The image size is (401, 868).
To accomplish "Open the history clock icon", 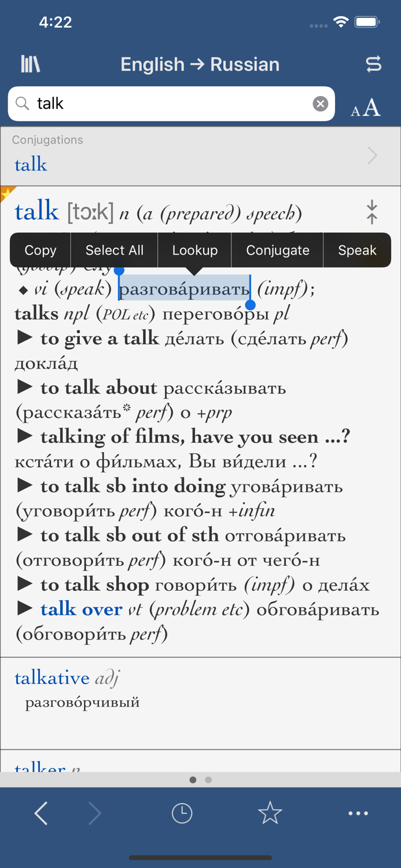I will pyautogui.click(x=182, y=813).
